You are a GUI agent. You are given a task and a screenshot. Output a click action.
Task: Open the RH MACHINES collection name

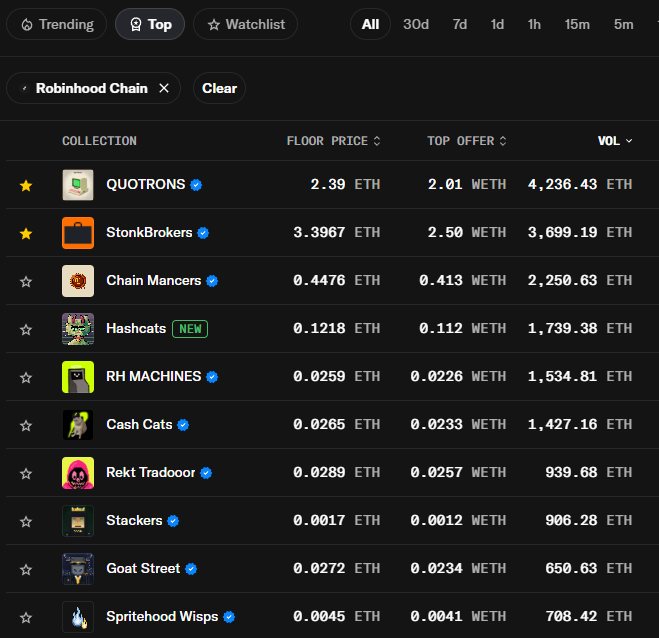[153, 376]
